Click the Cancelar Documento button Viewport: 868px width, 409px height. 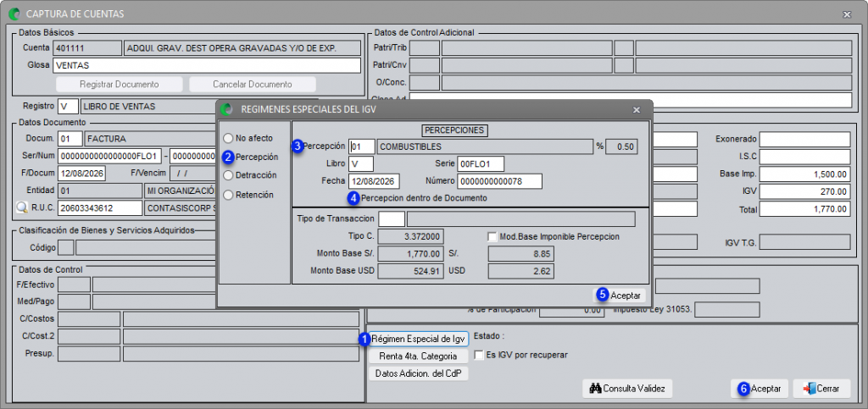253,85
